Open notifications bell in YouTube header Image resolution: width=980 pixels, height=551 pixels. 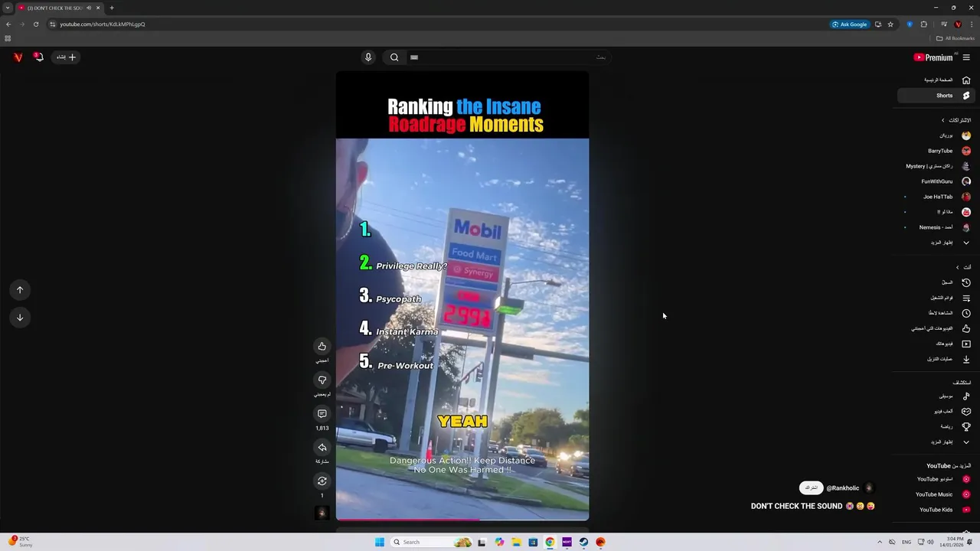[x=38, y=57]
